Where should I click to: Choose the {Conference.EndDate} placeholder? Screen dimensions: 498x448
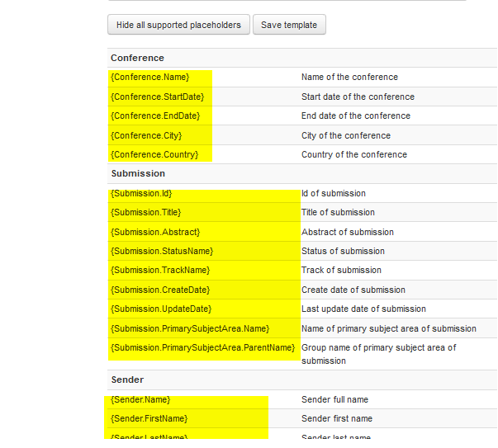pyautogui.click(x=155, y=116)
